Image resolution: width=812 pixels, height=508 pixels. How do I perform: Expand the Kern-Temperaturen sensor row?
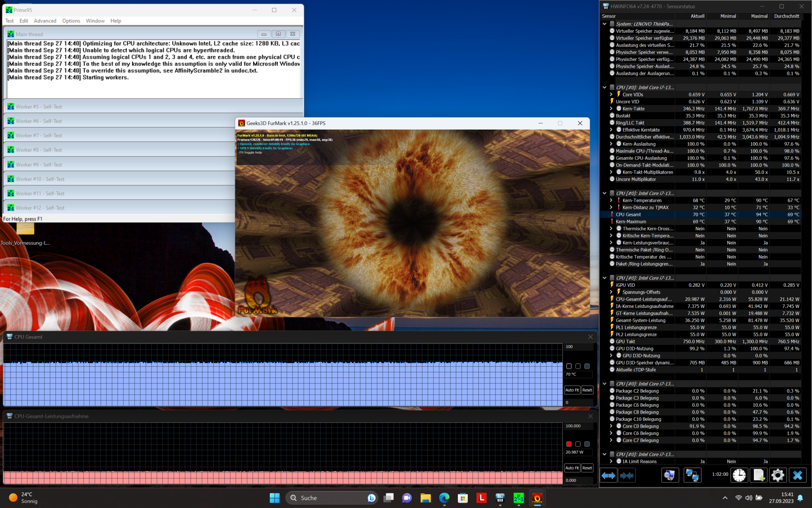[x=611, y=200]
